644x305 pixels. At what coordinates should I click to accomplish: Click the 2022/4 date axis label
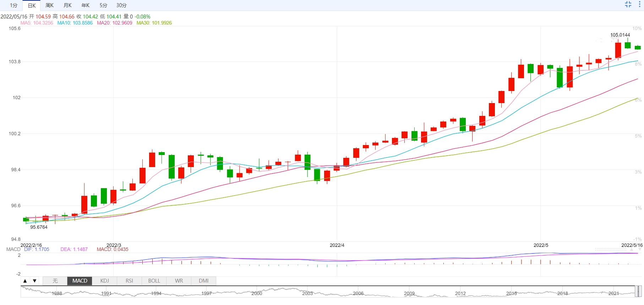(x=337, y=245)
